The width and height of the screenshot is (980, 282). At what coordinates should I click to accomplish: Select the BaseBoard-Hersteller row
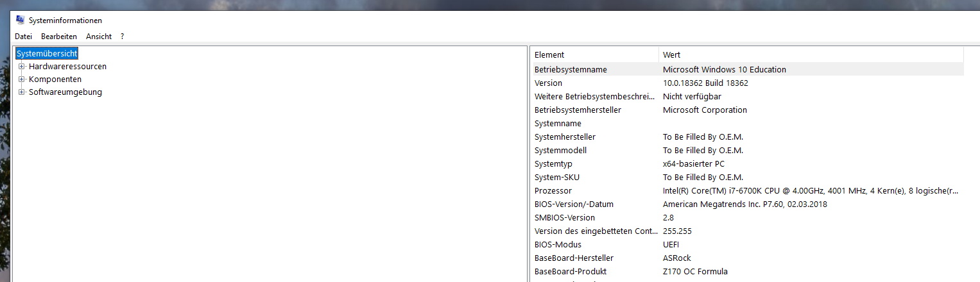[x=748, y=258]
